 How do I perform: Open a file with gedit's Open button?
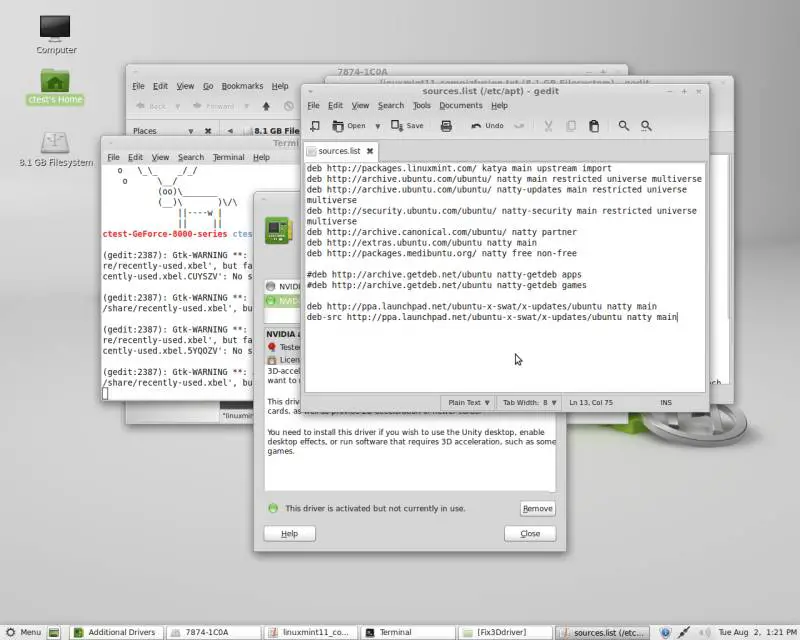[x=349, y=126]
